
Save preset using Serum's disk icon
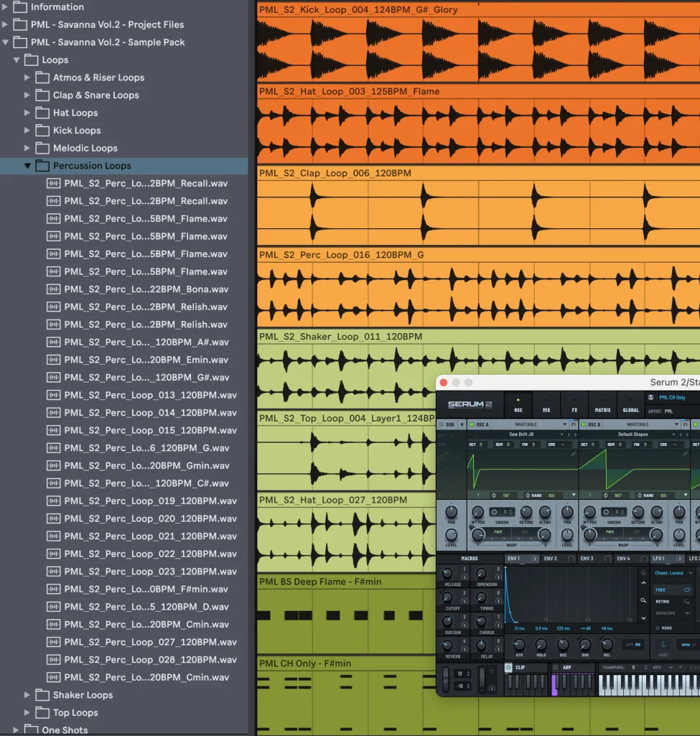650,397
